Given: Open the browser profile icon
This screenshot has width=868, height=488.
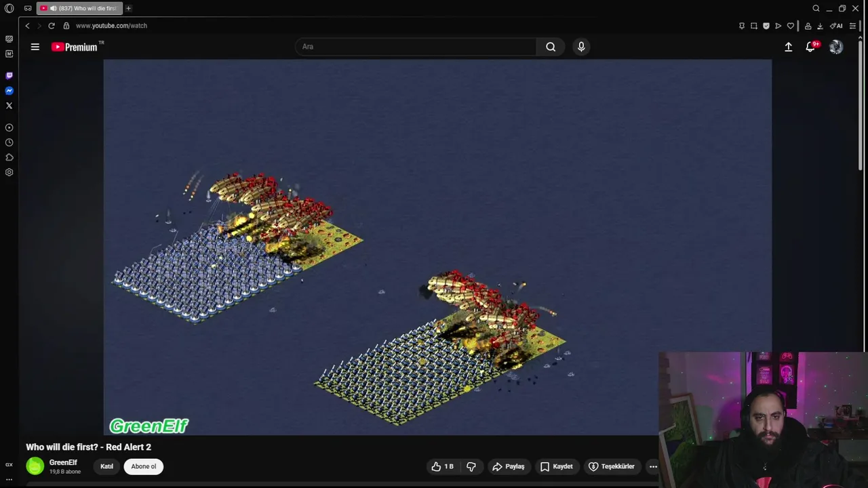Looking at the screenshot, I should click(x=808, y=26).
